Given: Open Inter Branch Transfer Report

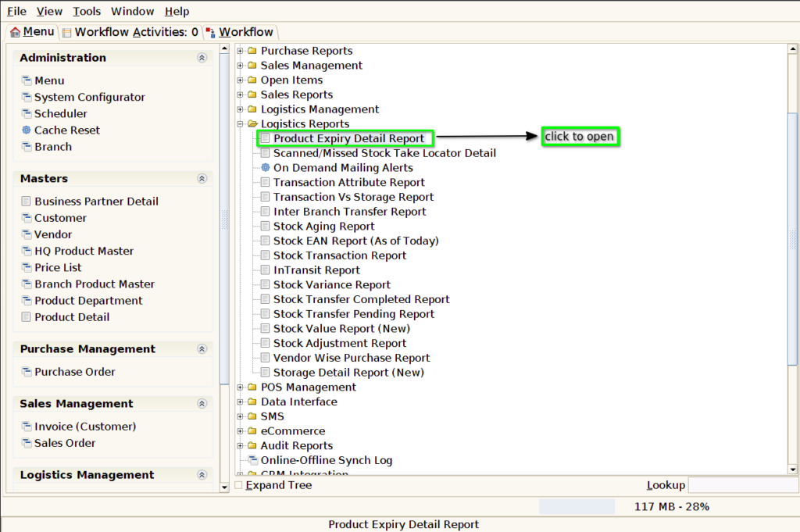Looking at the screenshot, I should click(349, 211).
